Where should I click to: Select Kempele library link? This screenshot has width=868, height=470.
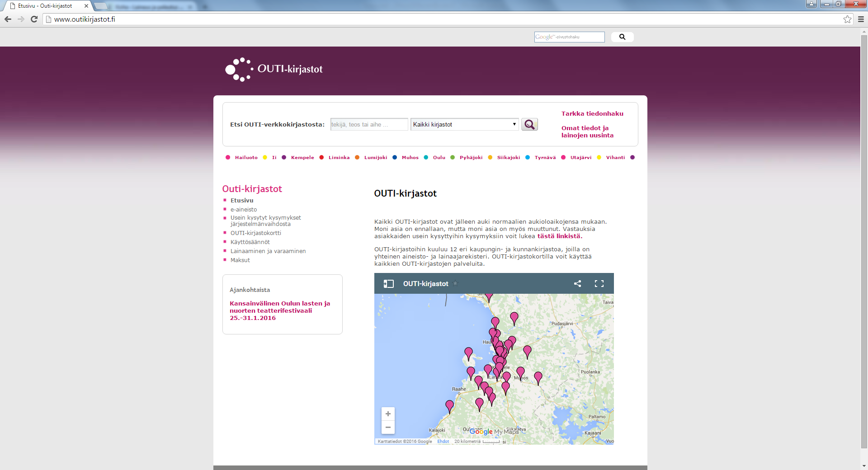pos(302,157)
